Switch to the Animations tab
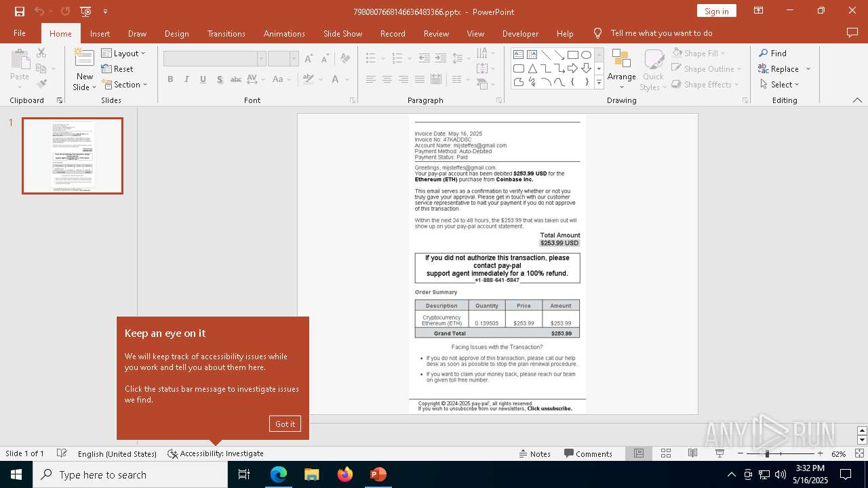The height and width of the screenshot is (488, 868). [284, 33]
